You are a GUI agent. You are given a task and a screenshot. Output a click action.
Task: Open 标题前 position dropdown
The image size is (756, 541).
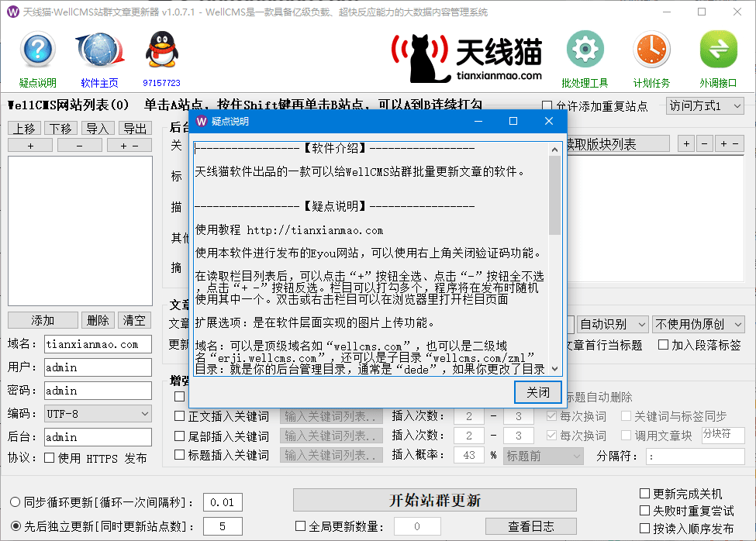(x=544, y=456)
